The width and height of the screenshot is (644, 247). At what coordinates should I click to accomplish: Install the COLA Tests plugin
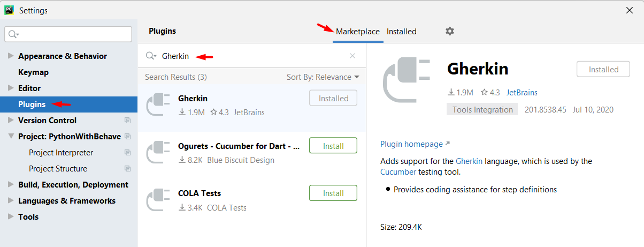(x=333, y=193)
